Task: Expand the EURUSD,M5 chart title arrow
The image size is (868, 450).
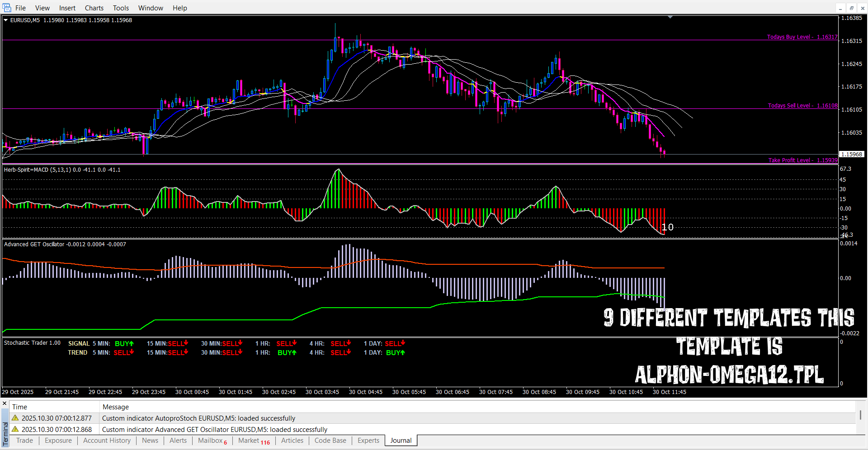Action: 6,20
